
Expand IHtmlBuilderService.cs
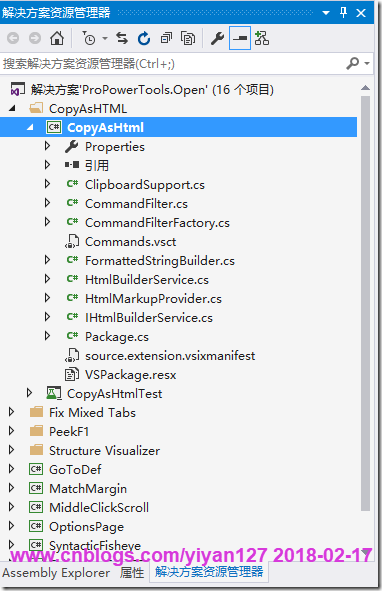tap(48, 317)
